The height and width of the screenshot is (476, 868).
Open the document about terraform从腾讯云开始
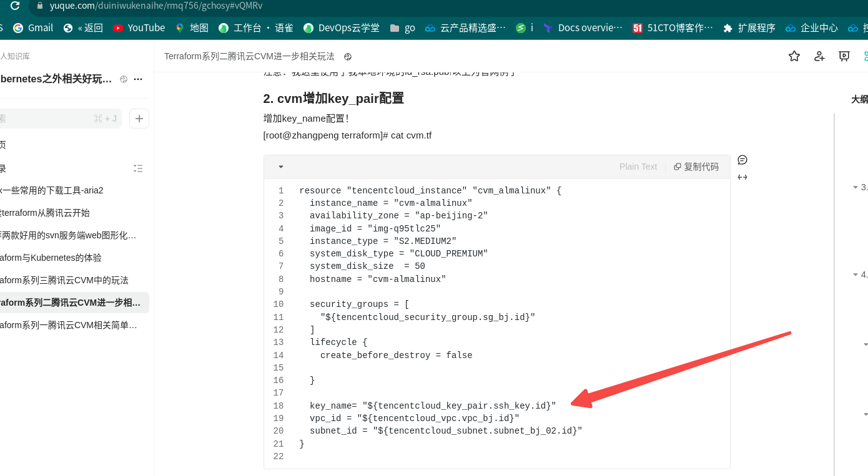click(x=45, y=213)
